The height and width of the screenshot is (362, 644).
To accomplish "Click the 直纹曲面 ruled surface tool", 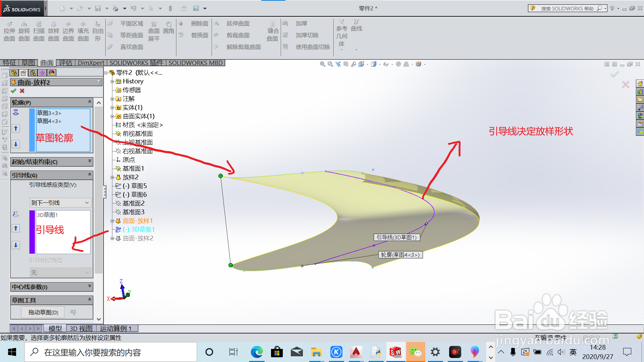I will coord(125,47).
